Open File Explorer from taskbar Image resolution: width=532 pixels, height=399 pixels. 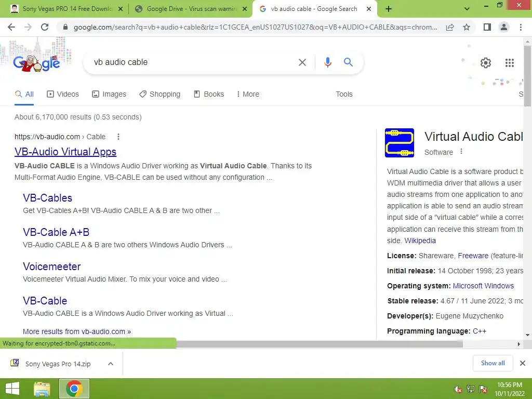pos(42,389)
